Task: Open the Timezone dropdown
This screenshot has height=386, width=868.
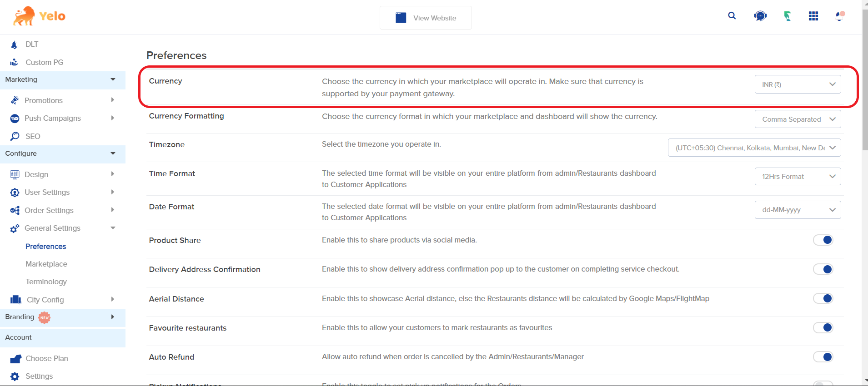Action: pyautogui.click(x=754, y=148)
